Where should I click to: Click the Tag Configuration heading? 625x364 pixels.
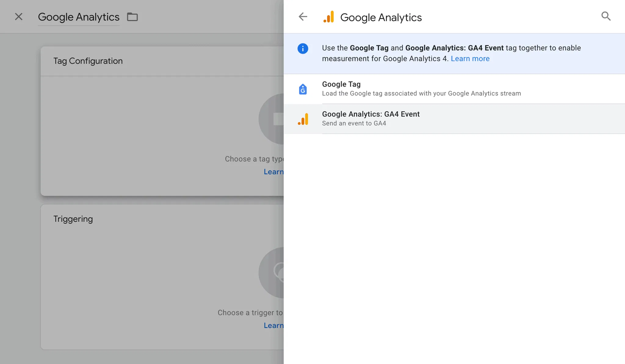point(88,61)
